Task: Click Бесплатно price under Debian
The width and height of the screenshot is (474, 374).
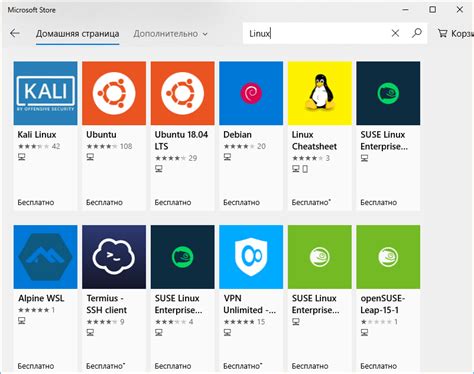Action: coord(241,202)
